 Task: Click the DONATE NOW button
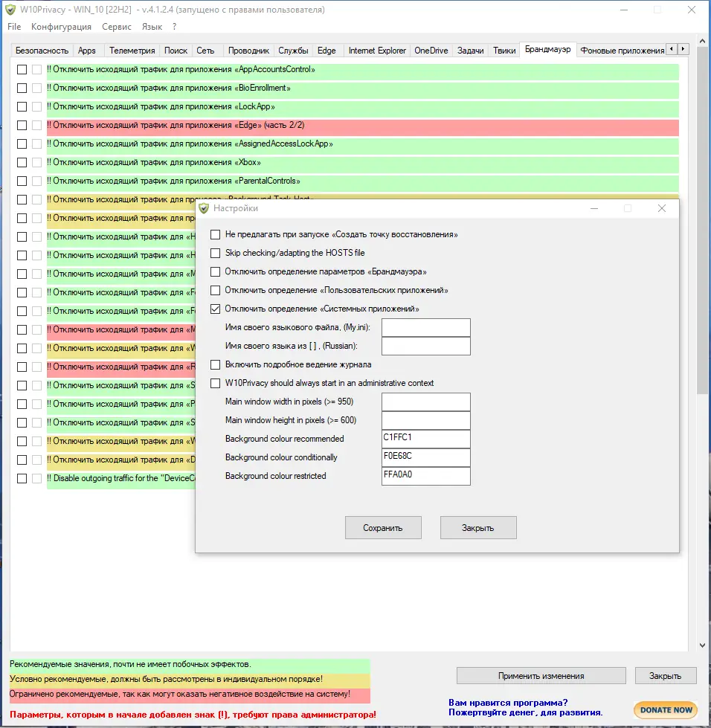[x=666, y=710]
